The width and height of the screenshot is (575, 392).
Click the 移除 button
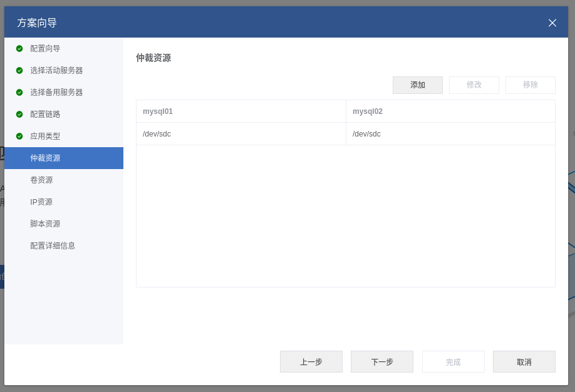pos(530,85)
